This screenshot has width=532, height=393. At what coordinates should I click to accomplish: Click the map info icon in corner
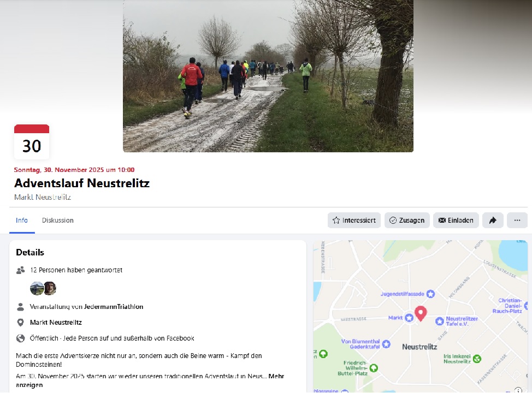click(x=518, y=390)
